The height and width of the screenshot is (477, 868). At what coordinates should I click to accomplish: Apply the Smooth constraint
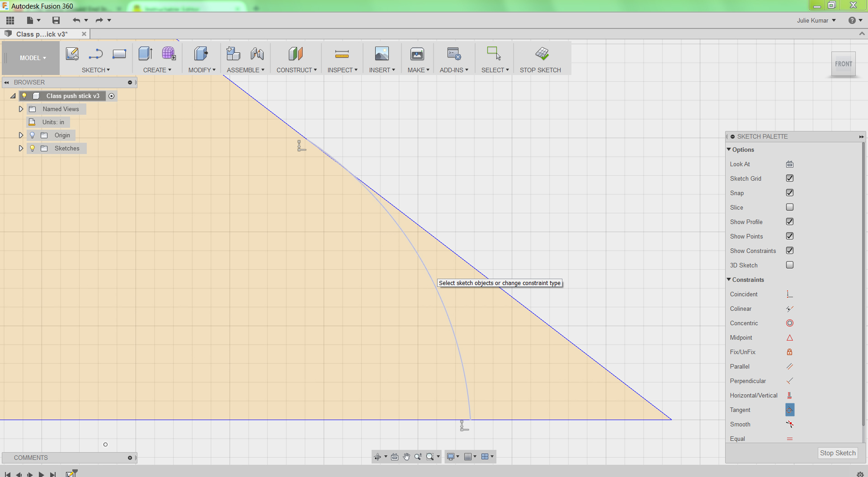coord(790,424)
